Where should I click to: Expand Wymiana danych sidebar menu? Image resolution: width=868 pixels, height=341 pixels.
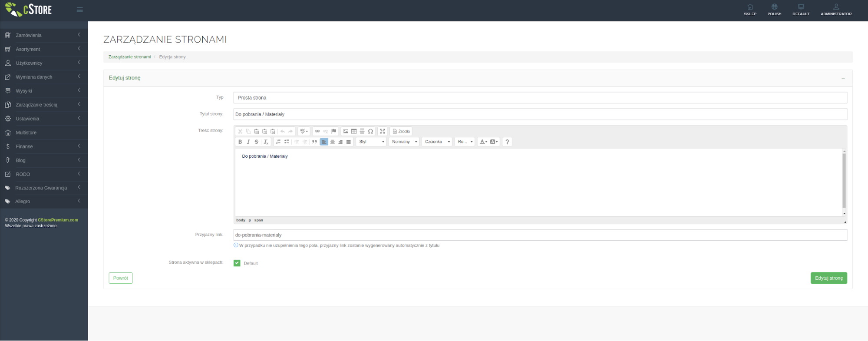click(x=44, y=77)
